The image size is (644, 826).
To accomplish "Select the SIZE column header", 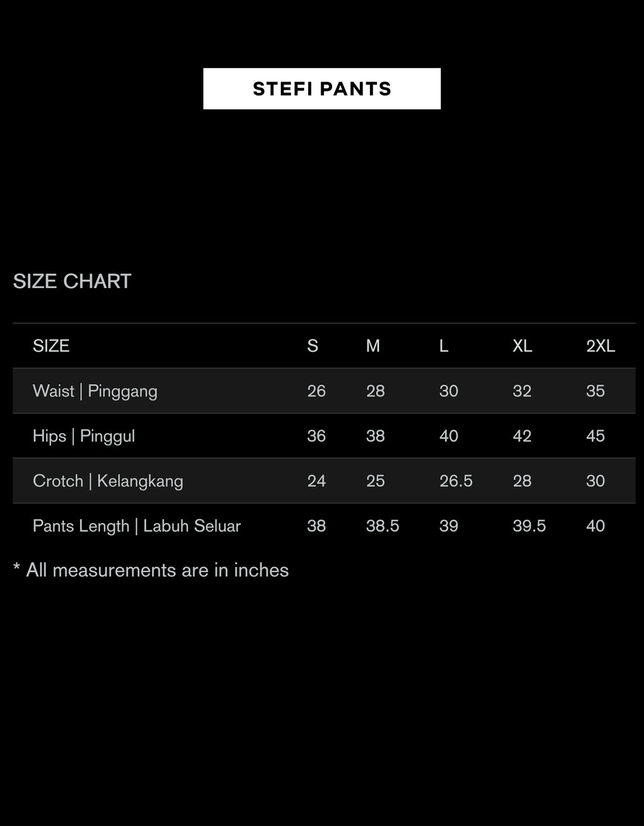I will 51,346.
